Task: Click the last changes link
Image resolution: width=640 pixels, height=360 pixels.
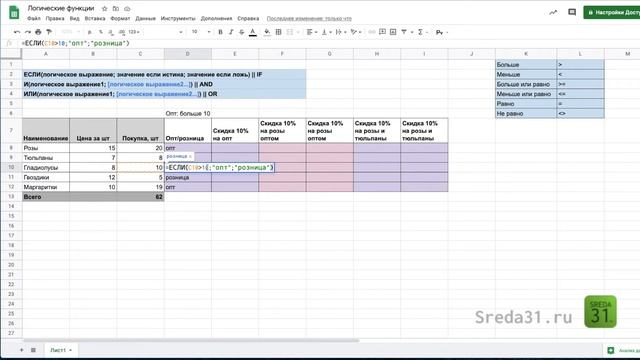Action: click(309, 18)
